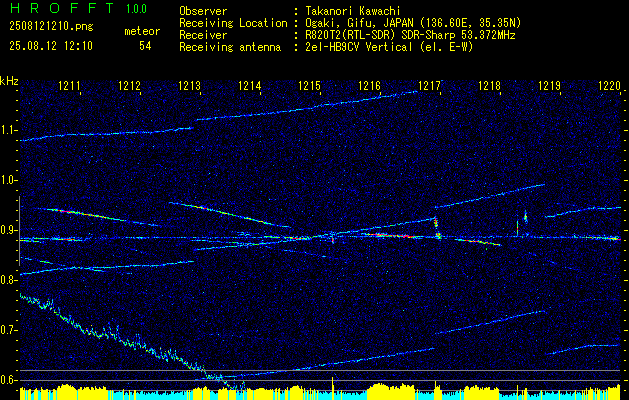This screenshot has height=400, width=629.
Task: Click the 1216 time marker
Action: 369,85
